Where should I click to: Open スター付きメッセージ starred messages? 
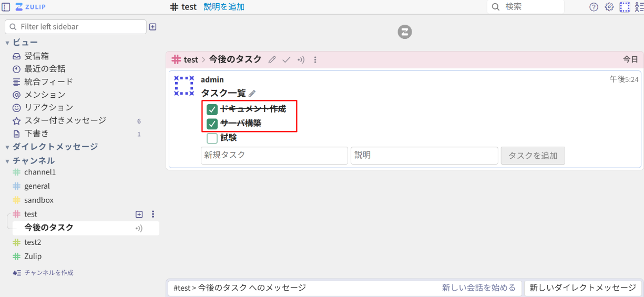(x=65, y=120)
